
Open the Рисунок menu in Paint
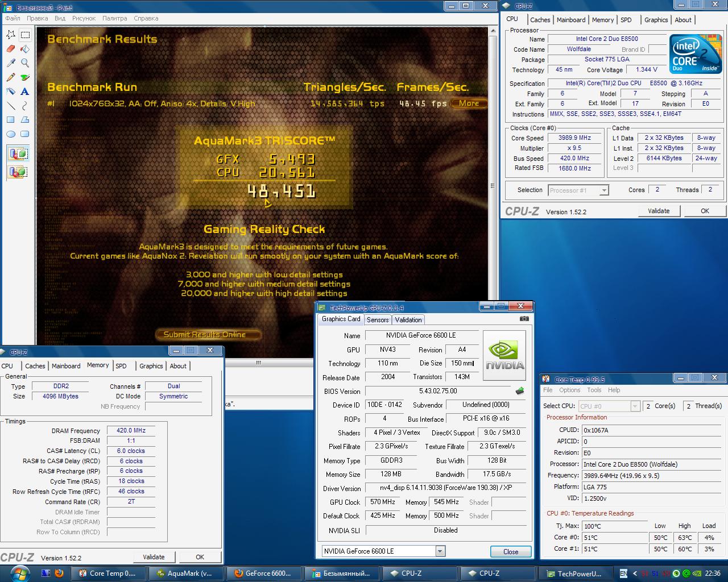(x=84, y=18)
